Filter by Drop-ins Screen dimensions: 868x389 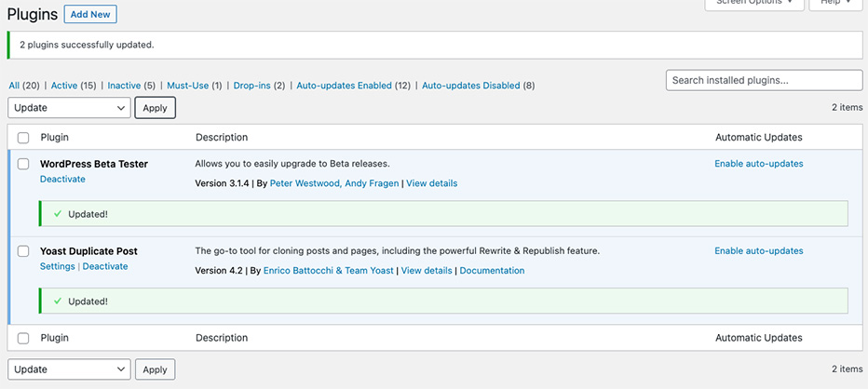click(x=251, y=86)
